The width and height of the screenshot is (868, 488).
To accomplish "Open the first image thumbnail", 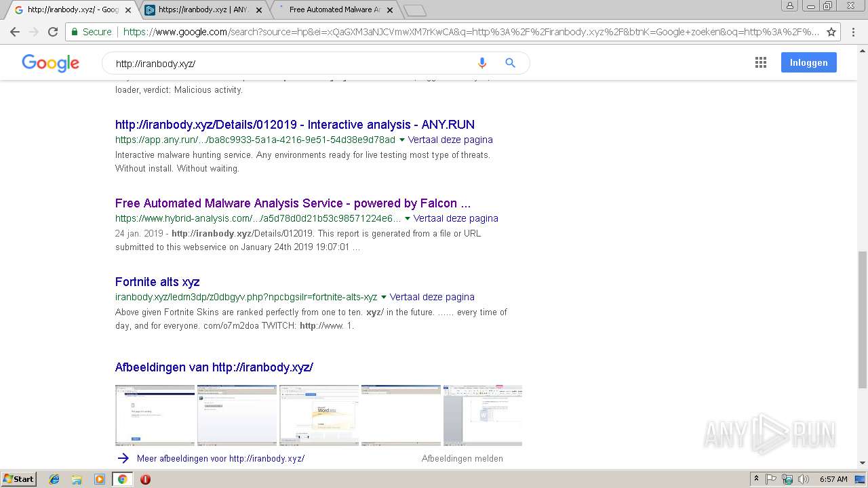I will pos(155,415).
